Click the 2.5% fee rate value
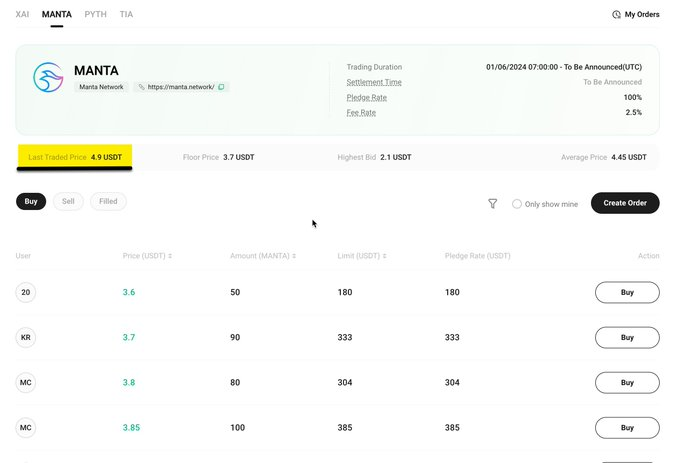Viewport: 679px width, 463px height. click(x=634, y=112)
